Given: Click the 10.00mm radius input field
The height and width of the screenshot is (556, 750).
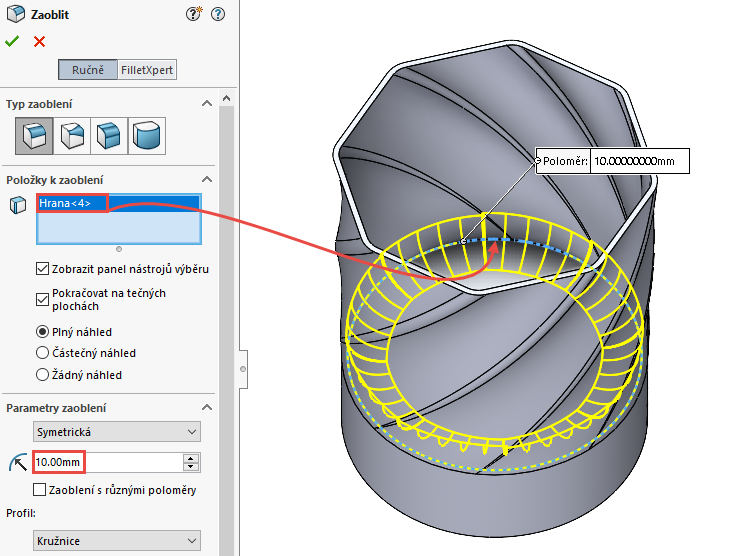Looking at the screenshot, I should (x=108, y=462).
